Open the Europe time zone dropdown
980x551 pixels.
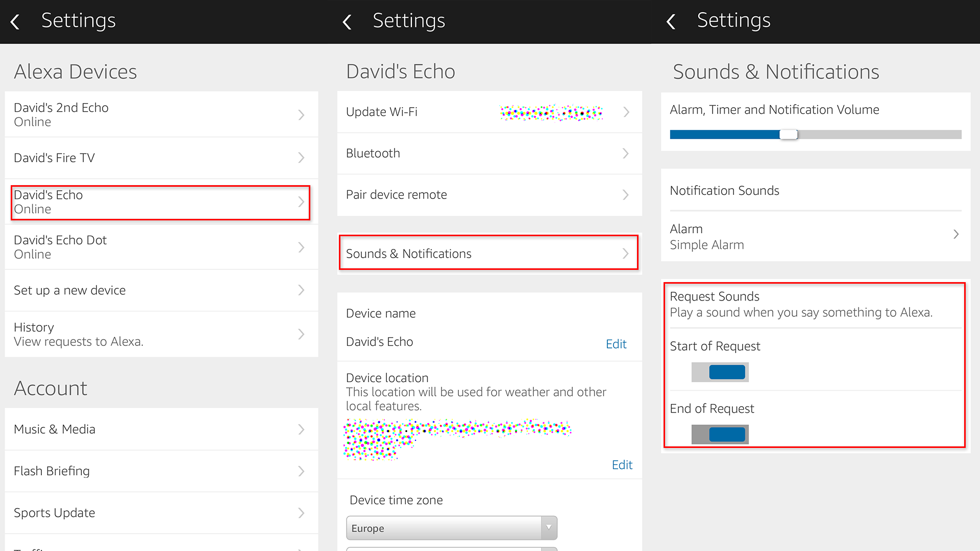452,528
